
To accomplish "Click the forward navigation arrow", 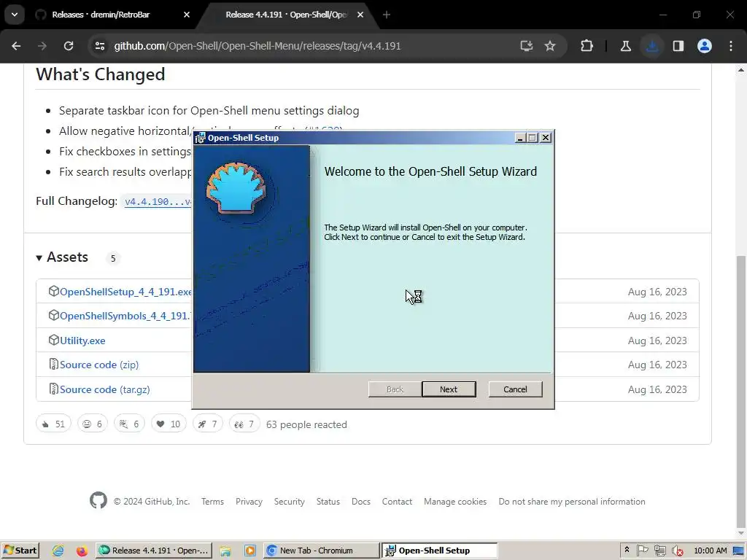I will [x=42, y=46].
